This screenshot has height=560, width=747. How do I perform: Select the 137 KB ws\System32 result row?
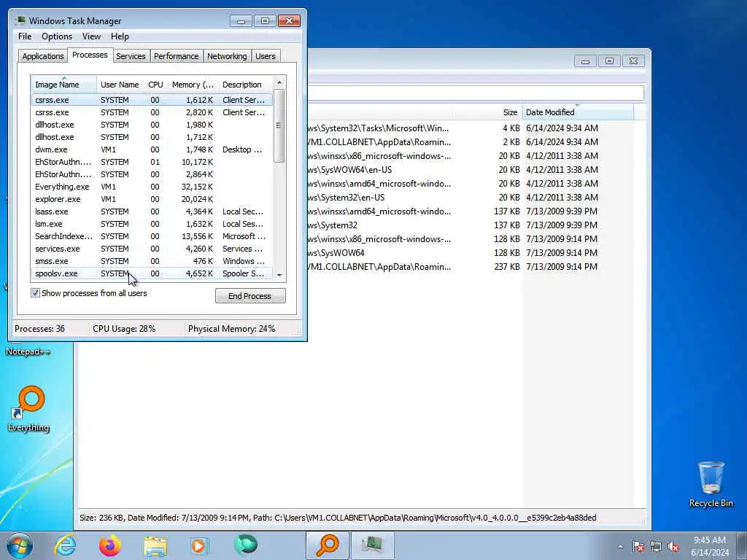471,225
